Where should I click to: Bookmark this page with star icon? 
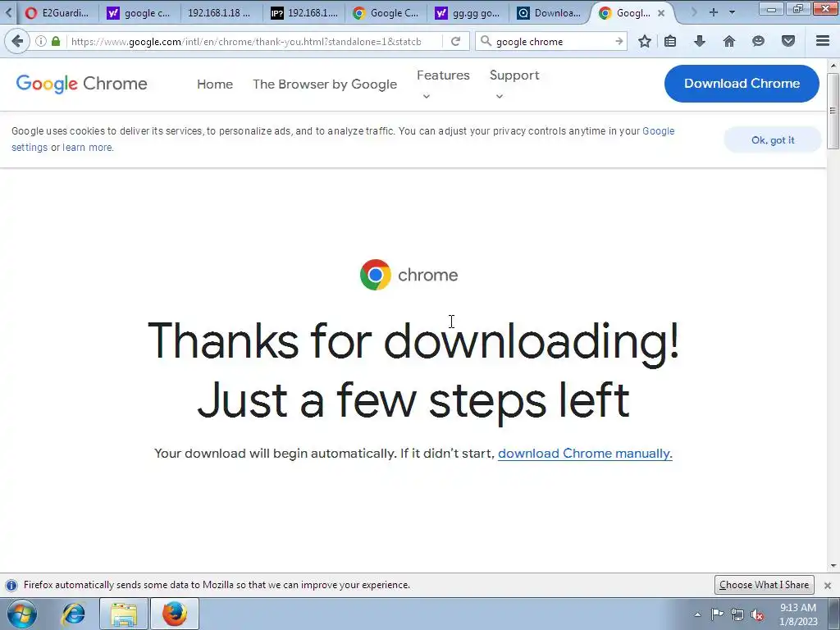click(645, 41)
